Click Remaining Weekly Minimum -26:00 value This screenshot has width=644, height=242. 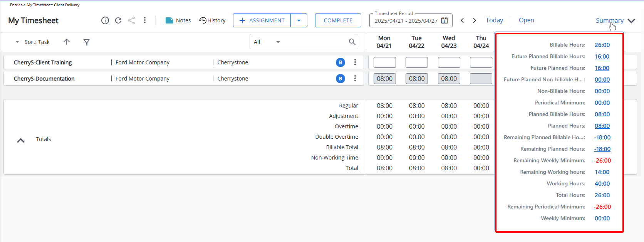(602, 160)
